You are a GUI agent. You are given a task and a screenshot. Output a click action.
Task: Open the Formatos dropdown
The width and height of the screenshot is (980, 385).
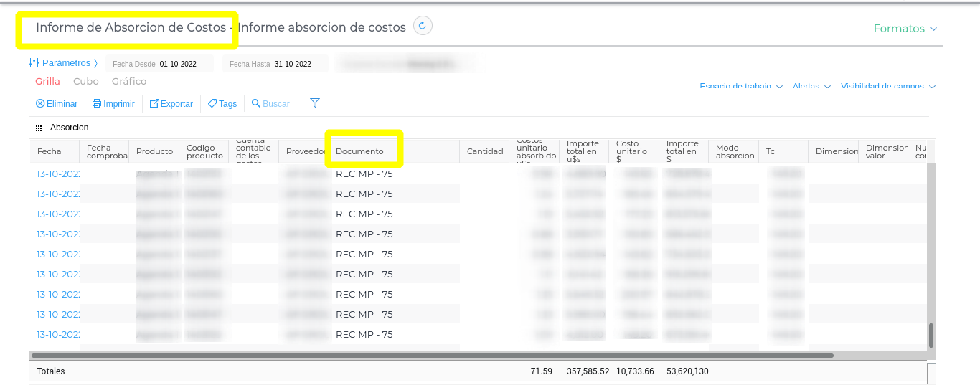click(905, 29)
